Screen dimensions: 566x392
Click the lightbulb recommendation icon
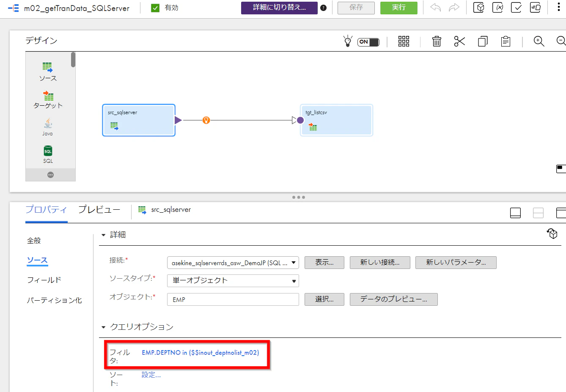click(x=348, y=41)
